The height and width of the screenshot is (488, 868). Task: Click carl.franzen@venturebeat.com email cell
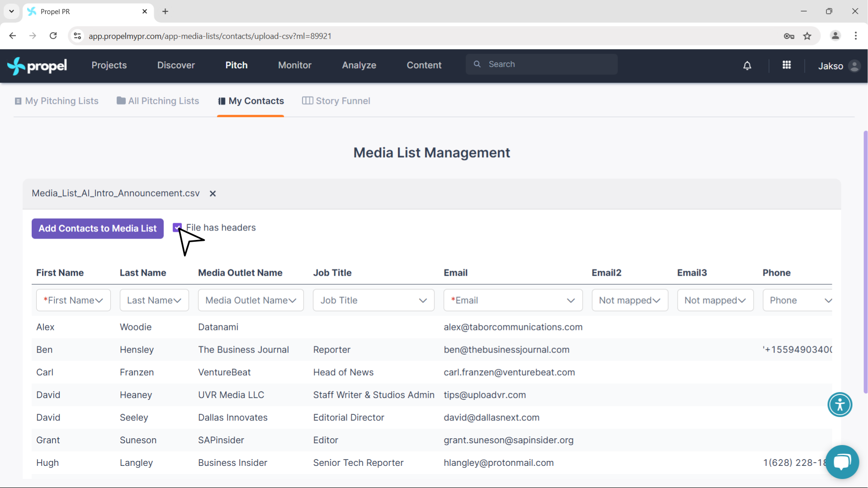509,372
